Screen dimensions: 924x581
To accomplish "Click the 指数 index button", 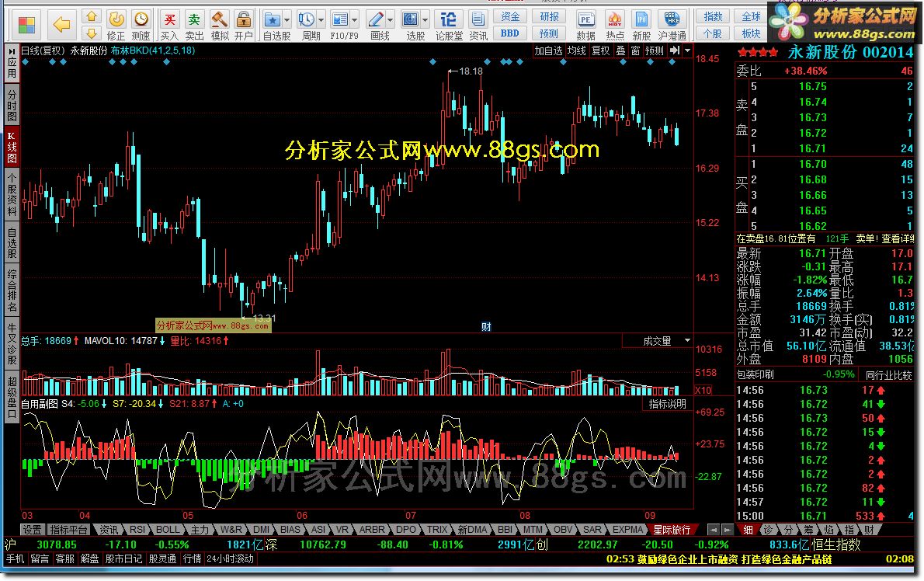I will click(x=713, y=16).
